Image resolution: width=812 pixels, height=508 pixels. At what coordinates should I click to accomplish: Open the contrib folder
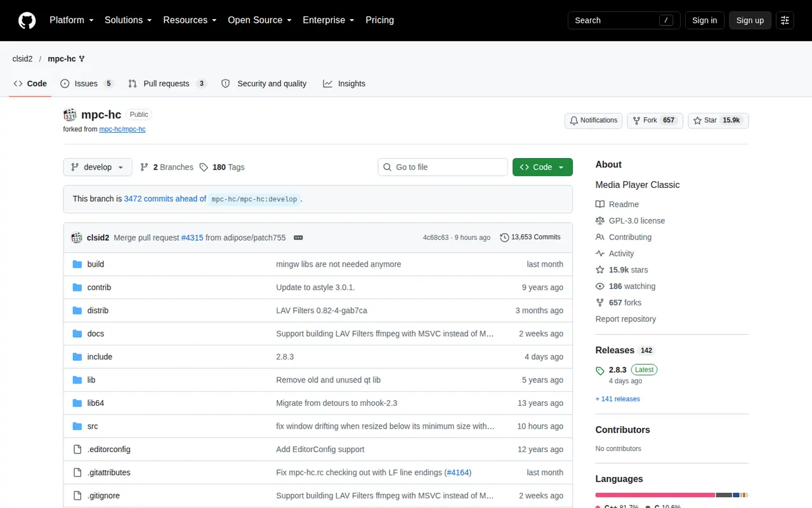pyautogui.click(x=99, y=287)
